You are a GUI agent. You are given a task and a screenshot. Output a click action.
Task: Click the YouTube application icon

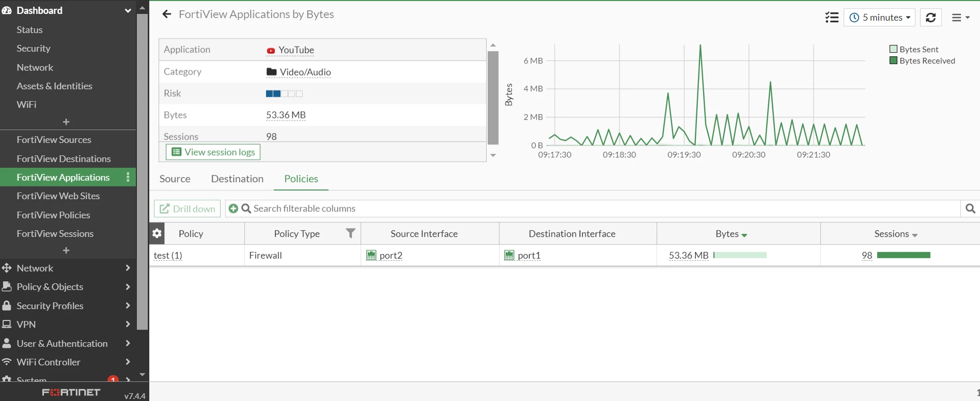coord(271,51)
